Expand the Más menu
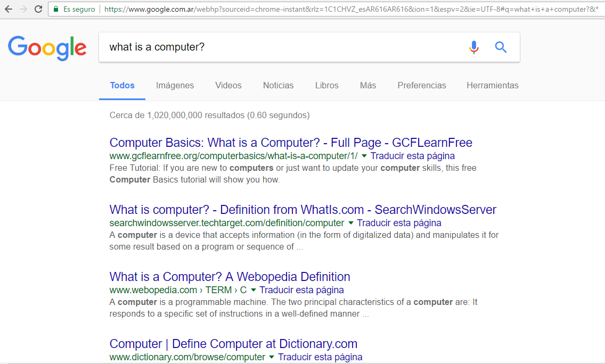The width and height of the screenshot is (605, 364). [x=368, y=86]
